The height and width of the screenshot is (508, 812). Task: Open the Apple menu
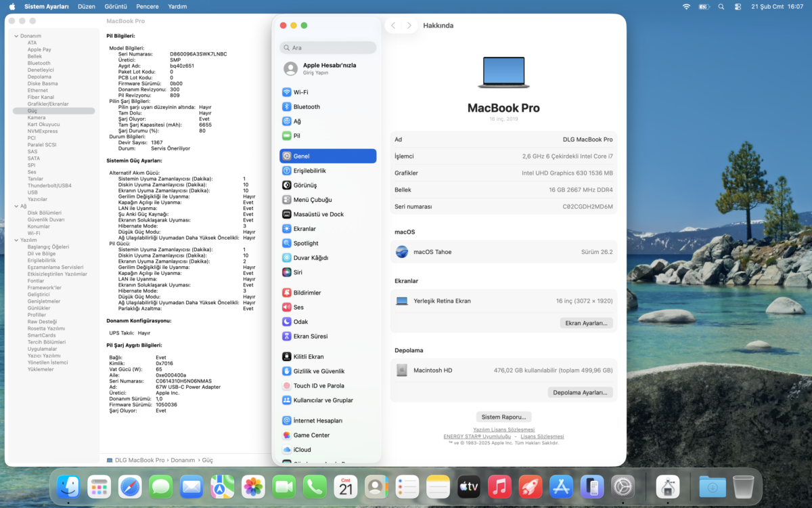12,6
